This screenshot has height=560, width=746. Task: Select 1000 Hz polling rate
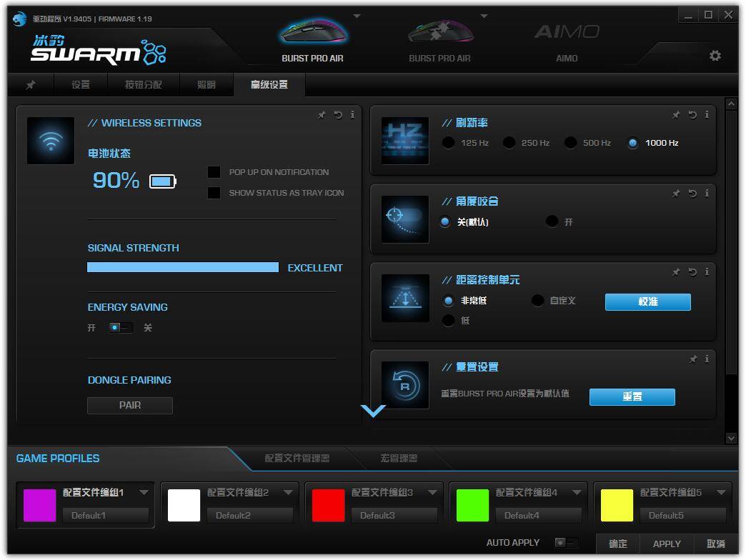[633, 143]
